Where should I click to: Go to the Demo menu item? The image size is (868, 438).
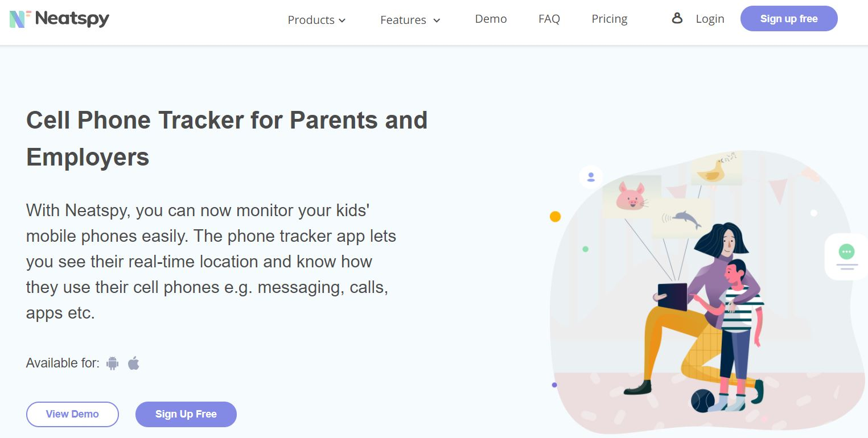coord(490,19)
